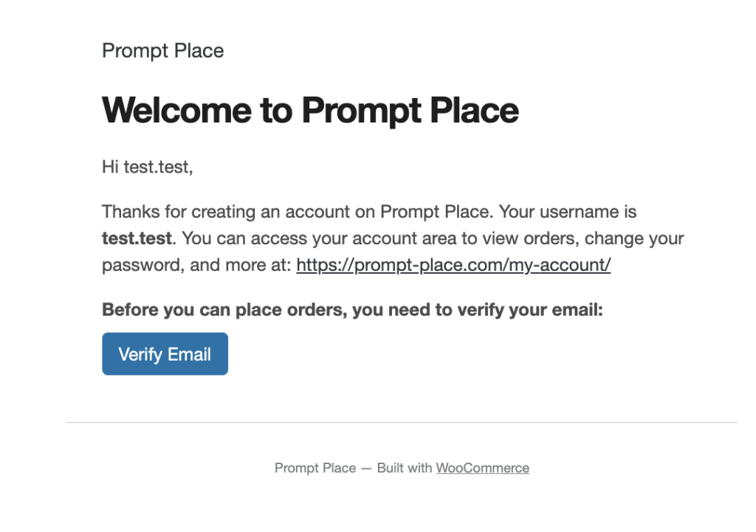The height and width of the screenshot is (532, 756).
Task: Click the horizontal divider above the footer
Action: pyautogui.click(x=401, y=423)
